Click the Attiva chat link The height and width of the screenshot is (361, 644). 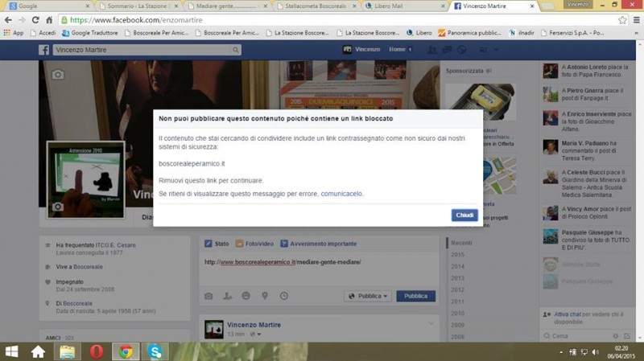point(568,314)
